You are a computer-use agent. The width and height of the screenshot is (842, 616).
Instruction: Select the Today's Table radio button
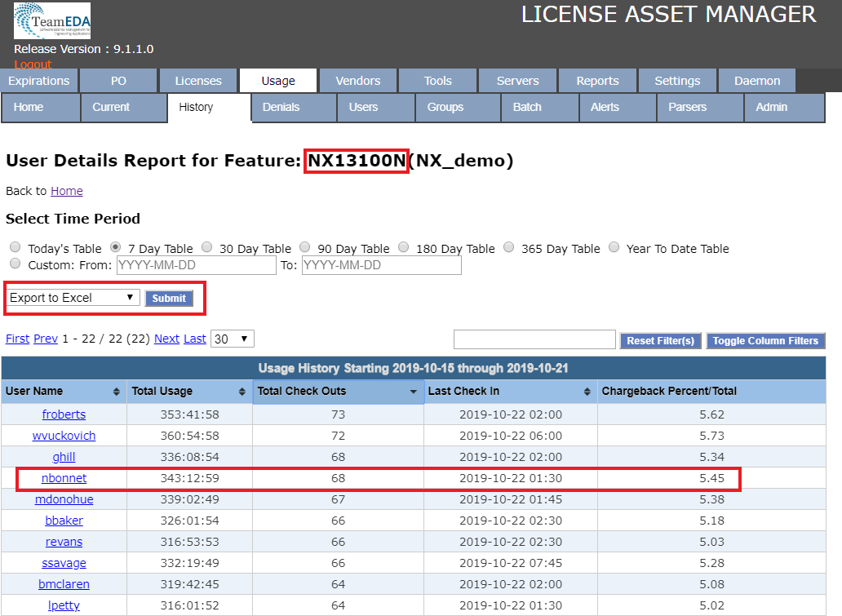16,247
